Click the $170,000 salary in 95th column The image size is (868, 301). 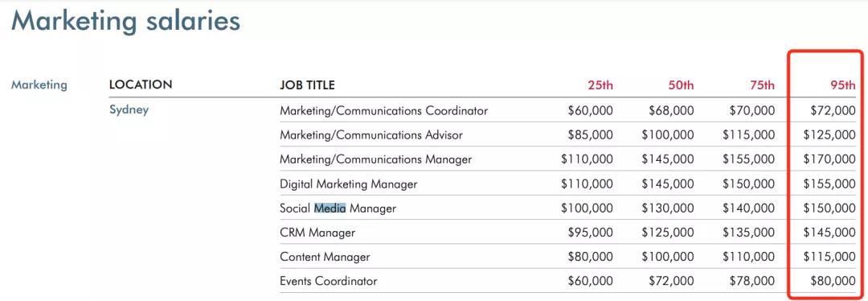click(829, 159)
